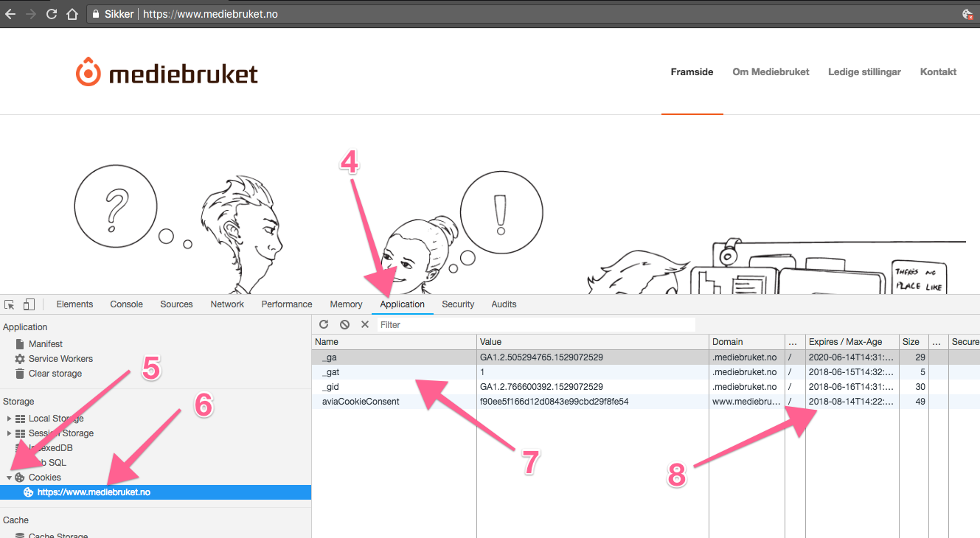
Task: Delete selected cookie with the X icon
Action: [364, 324]
